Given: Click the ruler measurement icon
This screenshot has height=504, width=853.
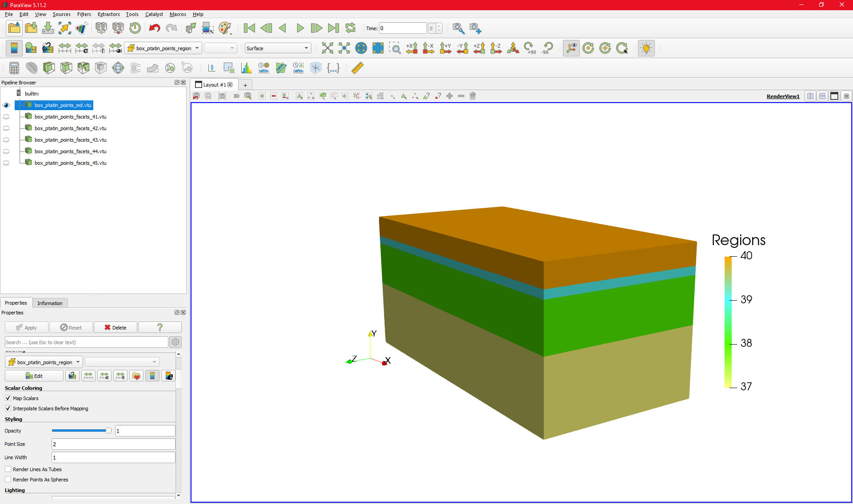Looking at the screenshot, I should click(x=358, y=68).
